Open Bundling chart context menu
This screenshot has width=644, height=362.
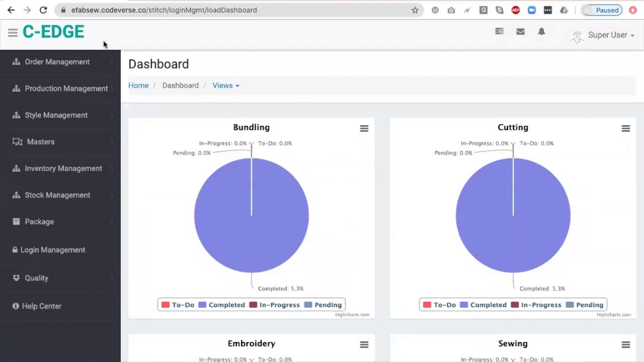364,129
